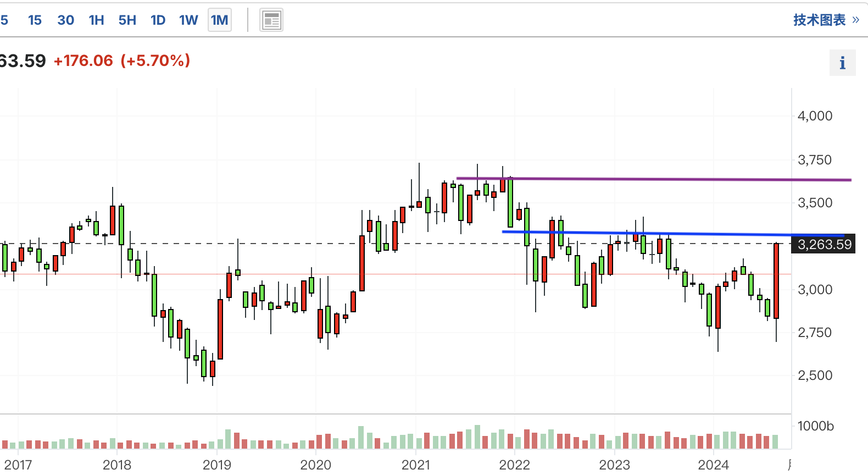868x475 pixels.
Task: Click the 3,500 price axis label
Action: [815, 203]
